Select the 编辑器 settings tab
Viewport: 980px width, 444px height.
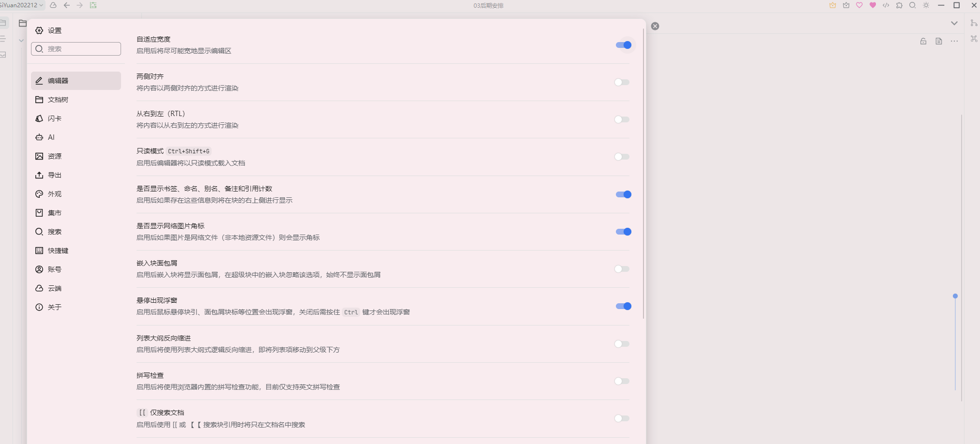(x=76, y=81)
